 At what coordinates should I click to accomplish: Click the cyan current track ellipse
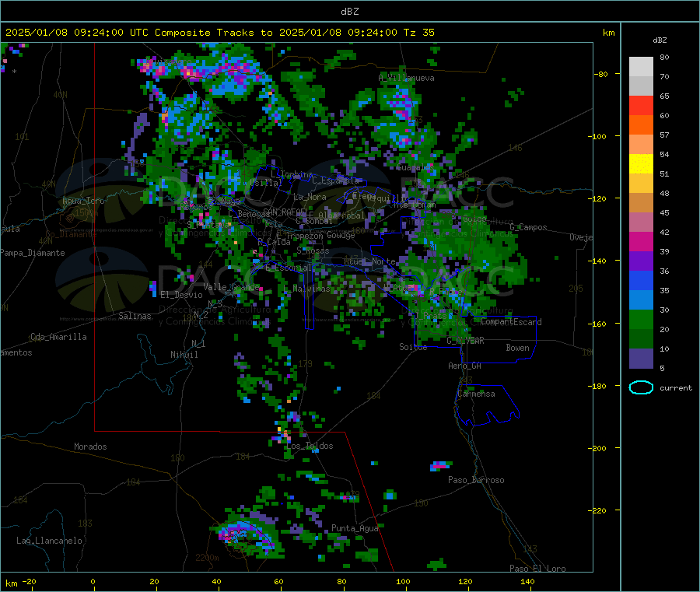click(641, 387)
